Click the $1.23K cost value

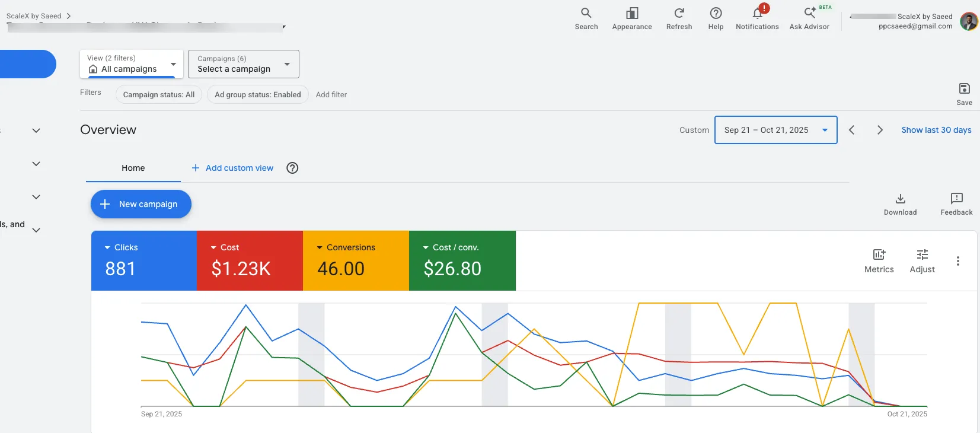241,269
